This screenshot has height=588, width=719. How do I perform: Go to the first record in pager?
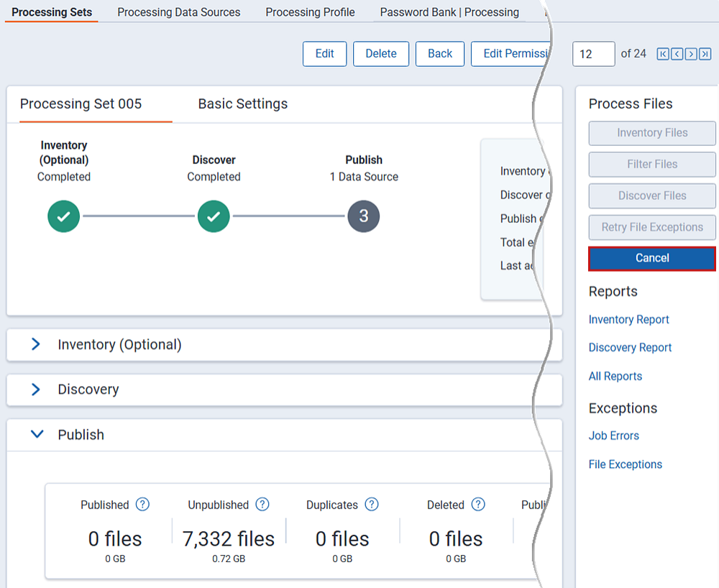[663, 54]
